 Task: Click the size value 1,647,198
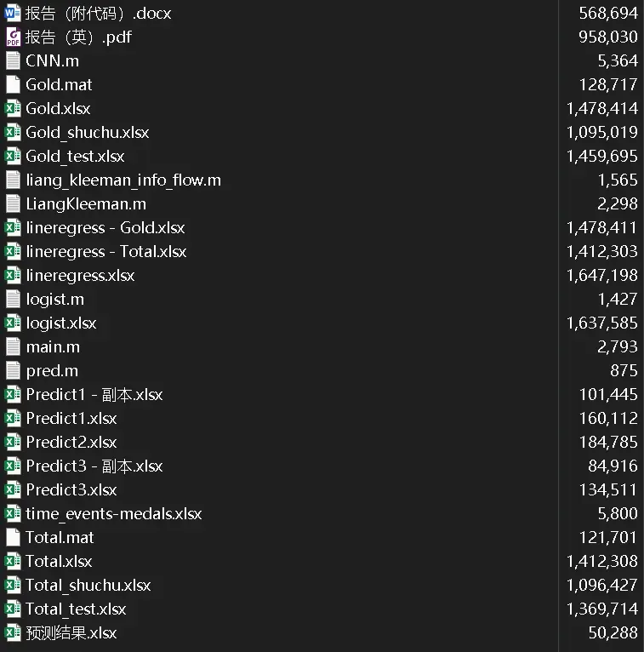(601, 275)
